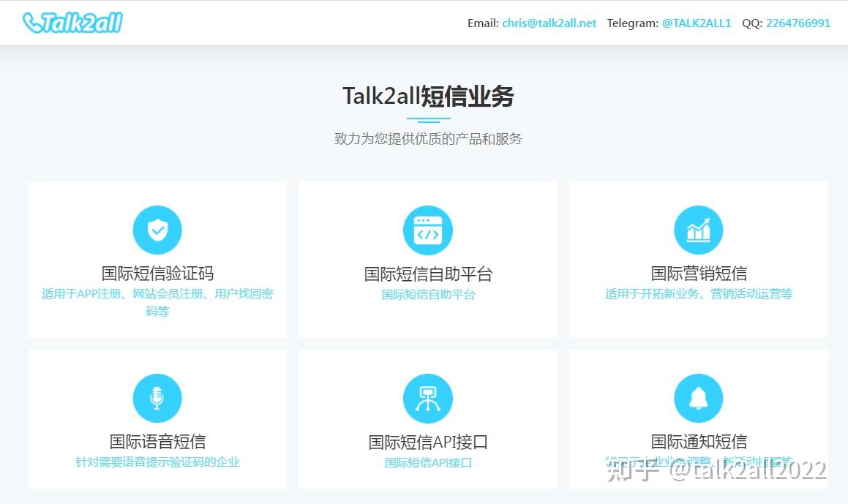Open the chris@talk2all.net email link

549,23
